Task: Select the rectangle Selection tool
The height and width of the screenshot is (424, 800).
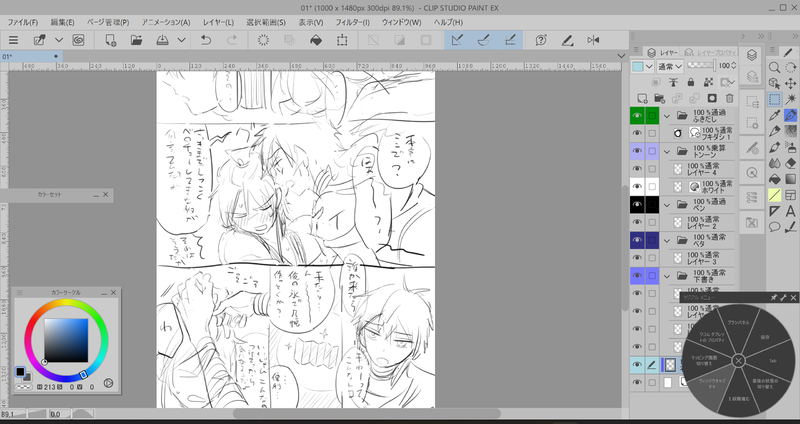Action: point(774,99)
